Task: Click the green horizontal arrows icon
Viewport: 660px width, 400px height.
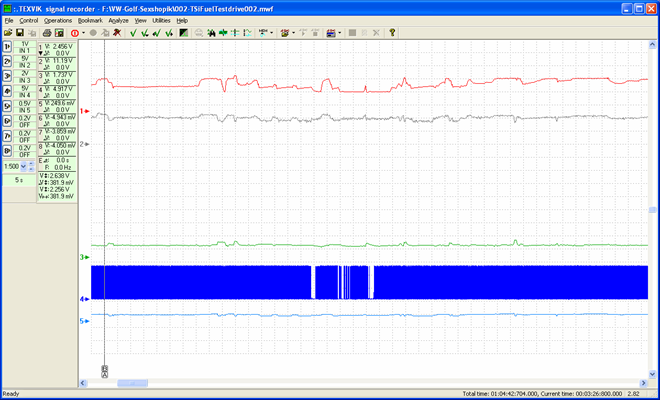Action: tap(224, 33)
